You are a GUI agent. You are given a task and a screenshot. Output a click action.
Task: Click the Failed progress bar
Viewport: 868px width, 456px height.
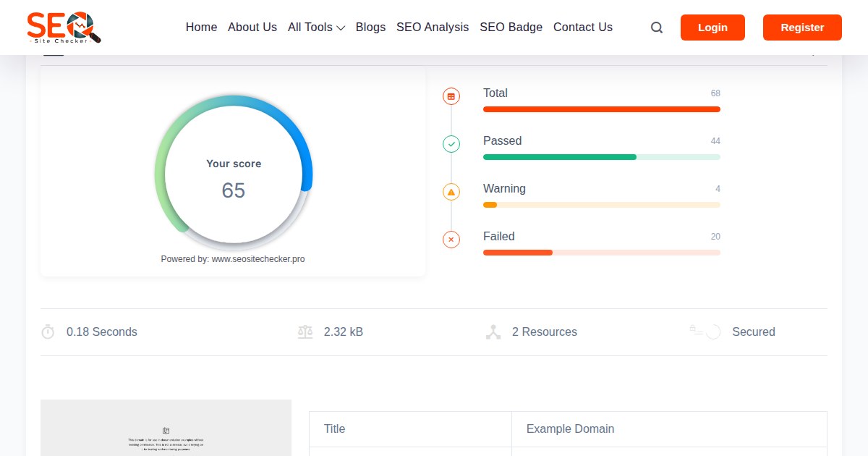point(602,253)
